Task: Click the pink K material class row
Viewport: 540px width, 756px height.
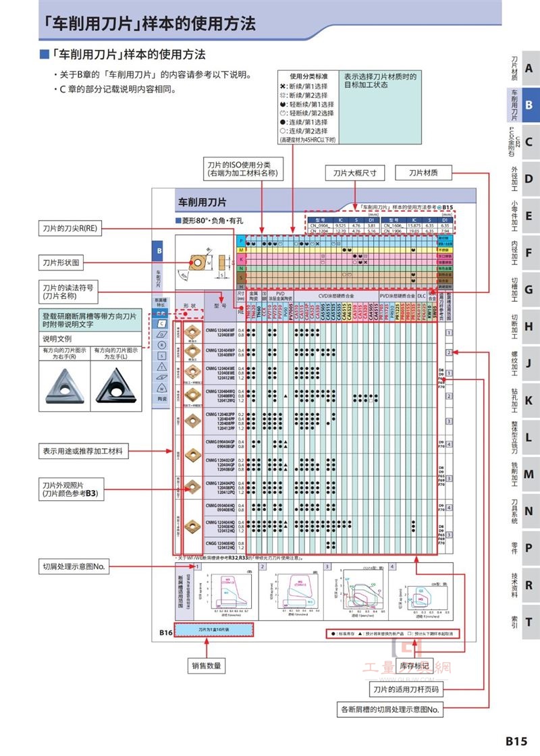Action: point(345,259)
